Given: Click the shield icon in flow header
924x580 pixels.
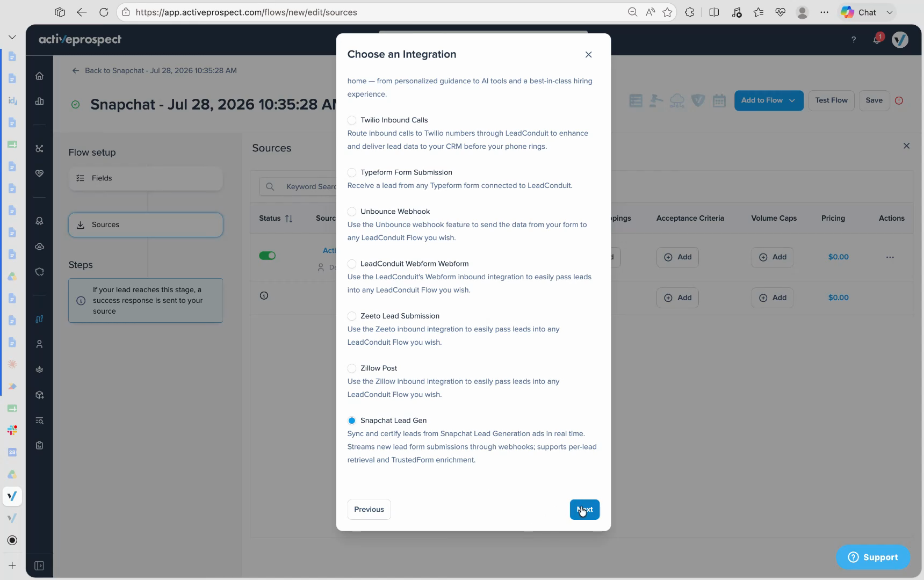Looking at the screenshot, I should click(698, 100).
